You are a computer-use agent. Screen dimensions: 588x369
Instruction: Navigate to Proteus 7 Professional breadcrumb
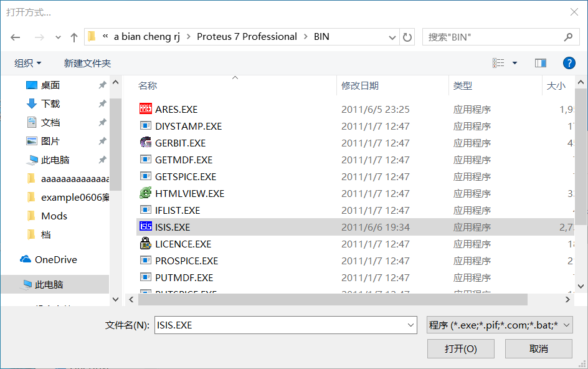tap(247, 36)
